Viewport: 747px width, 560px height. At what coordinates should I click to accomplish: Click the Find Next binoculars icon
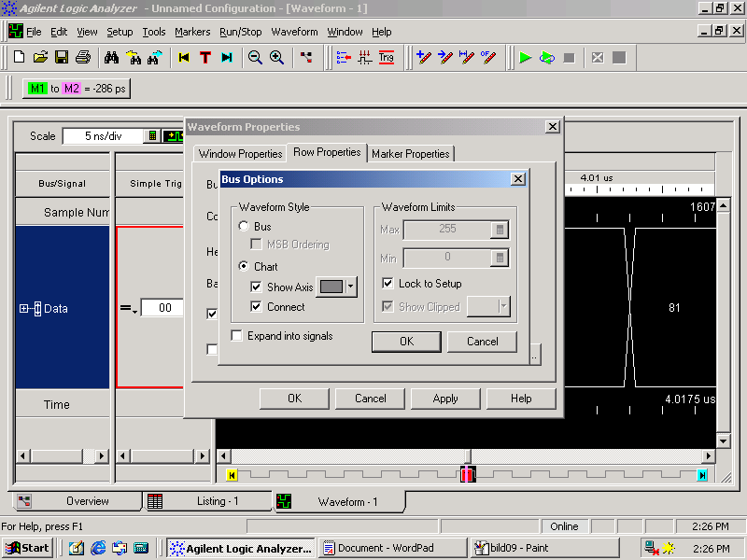(154, 58)
